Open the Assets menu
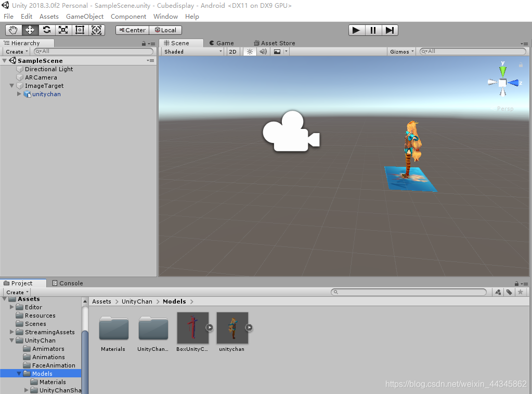The image size is (532, 394). (x=49, y=16)
